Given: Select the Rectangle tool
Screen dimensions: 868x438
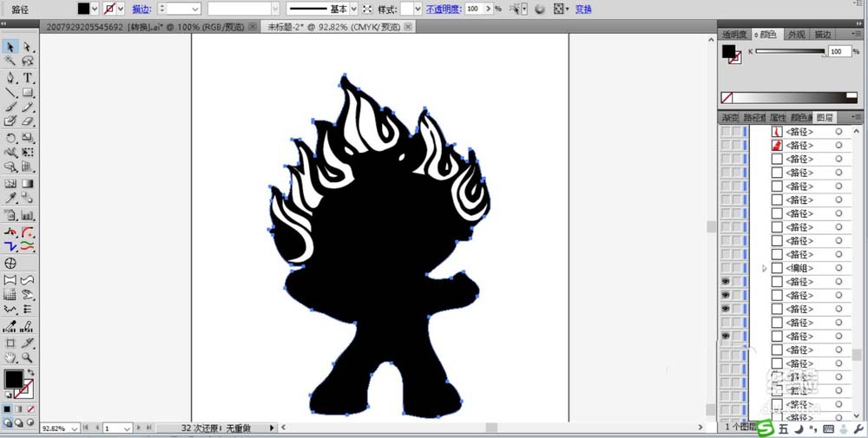Looking at the screenshot, I should (27, 92).
